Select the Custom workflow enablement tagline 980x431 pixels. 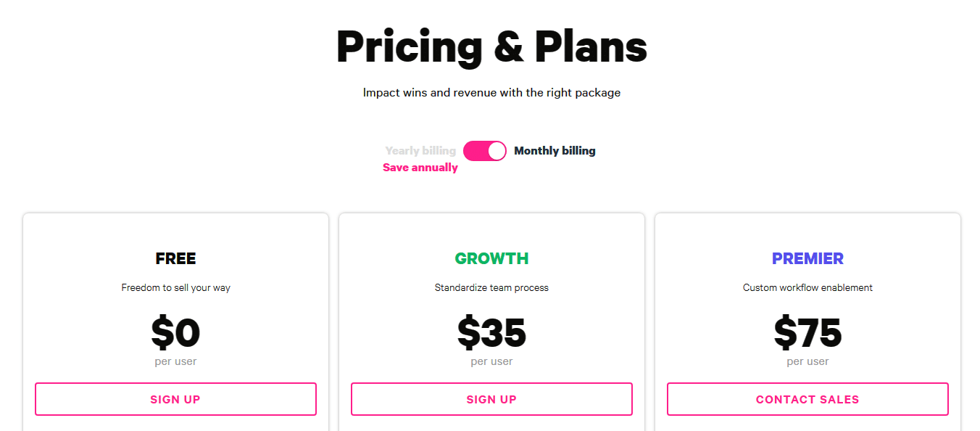[x=807, y=287]
